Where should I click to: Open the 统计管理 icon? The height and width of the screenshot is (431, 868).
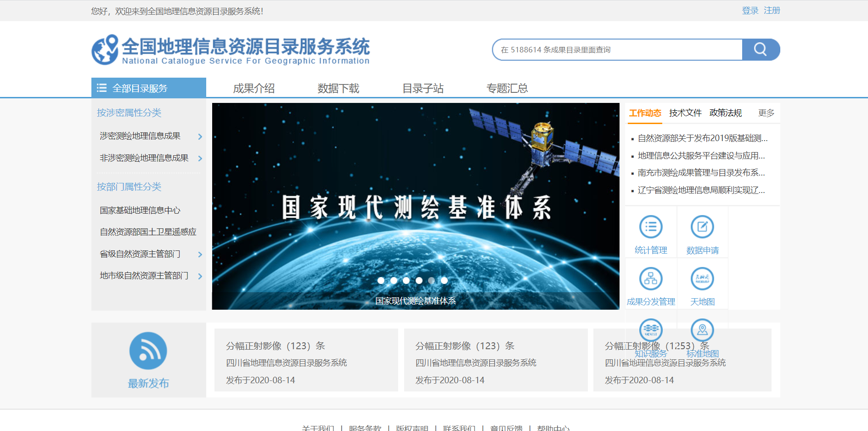651,227
